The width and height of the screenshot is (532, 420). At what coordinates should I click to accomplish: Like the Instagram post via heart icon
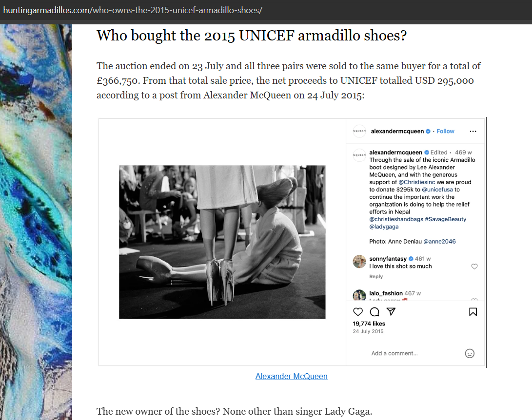pyautogui.click(x=358, y=311)
